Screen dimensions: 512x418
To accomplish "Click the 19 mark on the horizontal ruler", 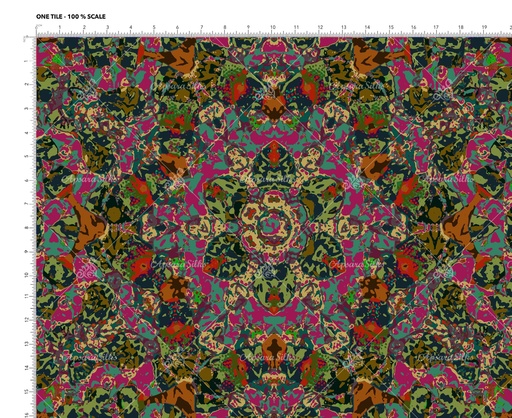I will click(484, 27).
